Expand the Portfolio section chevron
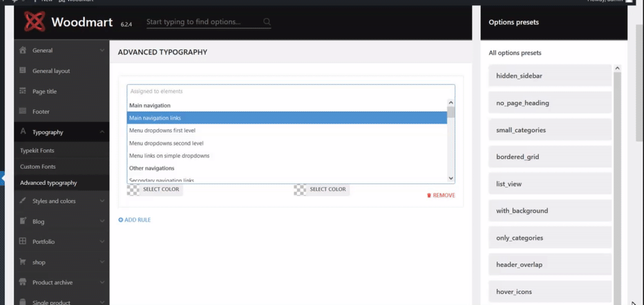Screen dimensions: 644x305 [102, 242]
